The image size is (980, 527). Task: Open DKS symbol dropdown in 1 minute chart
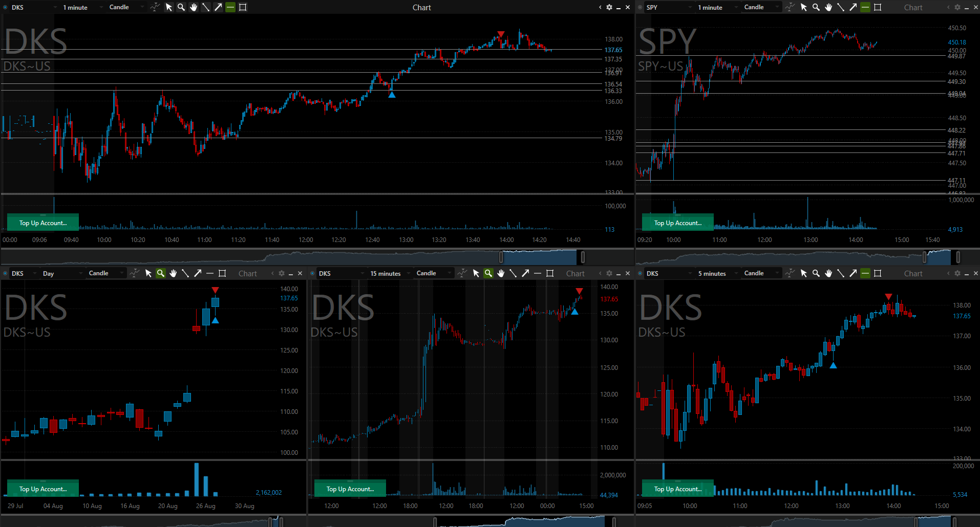pyautogui.click(x=34, y=7)
